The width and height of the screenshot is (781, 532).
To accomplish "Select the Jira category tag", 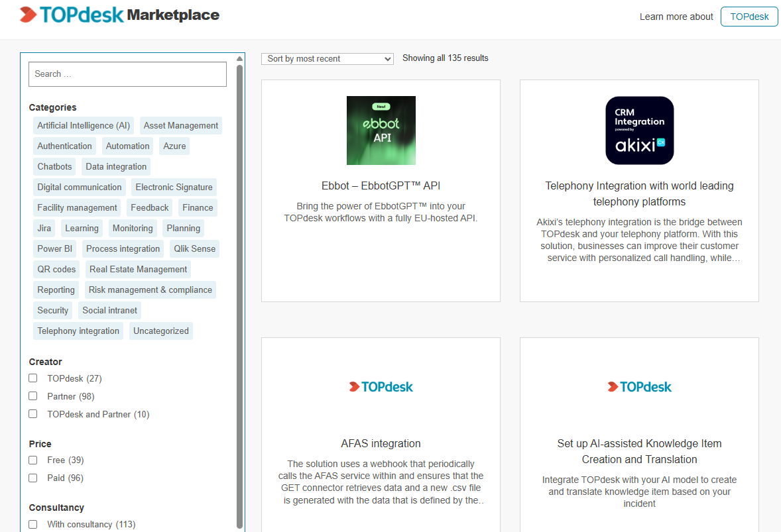I will 44,228.
